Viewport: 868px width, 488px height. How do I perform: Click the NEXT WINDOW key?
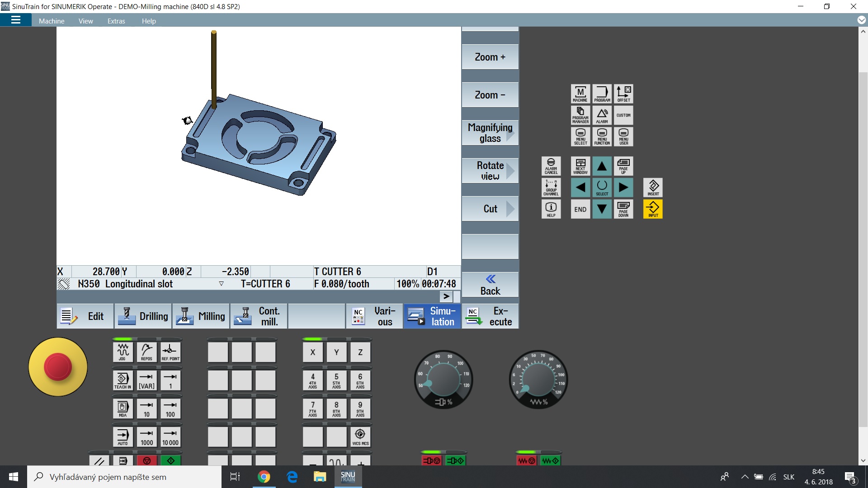580,166
